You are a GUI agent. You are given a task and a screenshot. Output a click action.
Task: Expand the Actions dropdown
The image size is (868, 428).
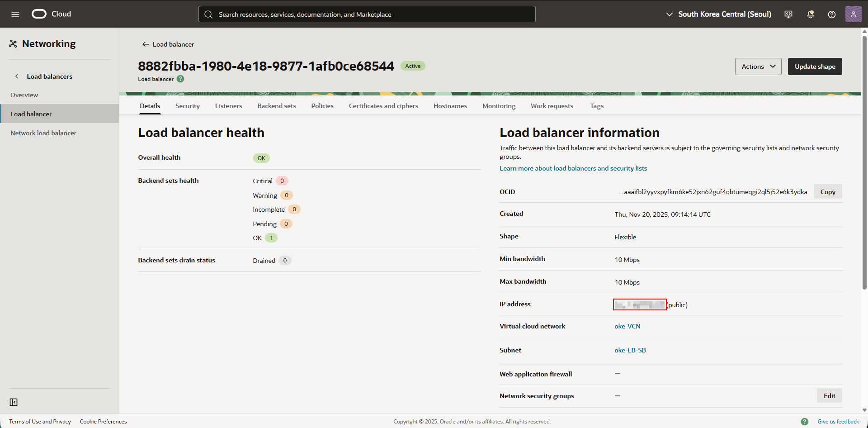[x=758, y=67]
